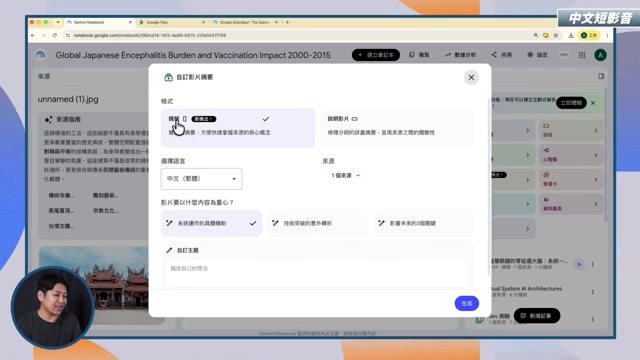640x360 pixels.
Task: Click the notebook logo icon
Action: click(x=40, y=55)
